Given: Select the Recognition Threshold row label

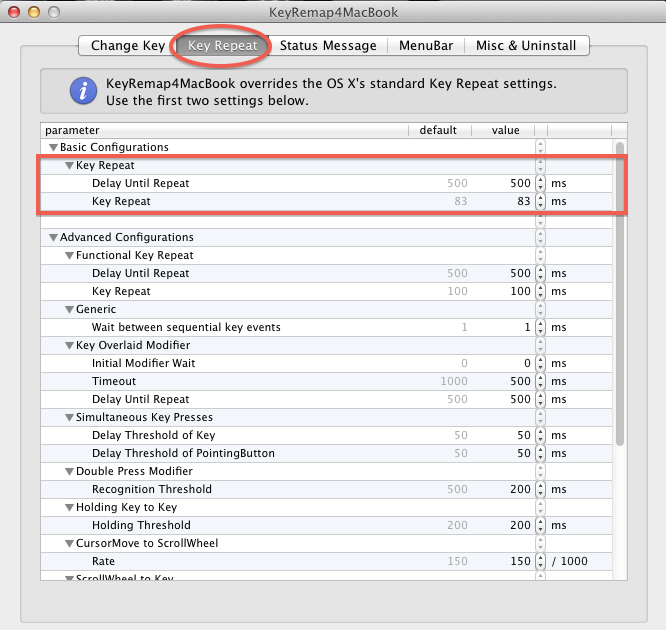Looking at the screenshot, I should click(152, 489).
